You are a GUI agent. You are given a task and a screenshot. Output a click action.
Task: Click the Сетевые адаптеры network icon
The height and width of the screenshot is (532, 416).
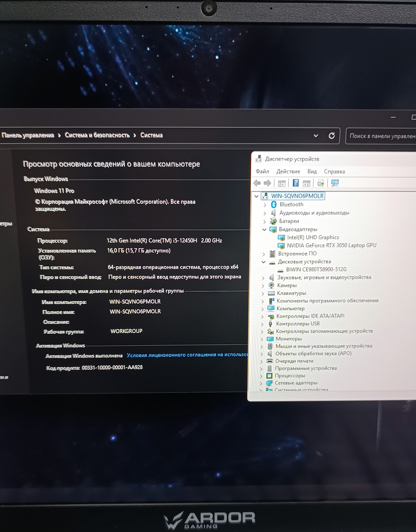pos(269,383)
